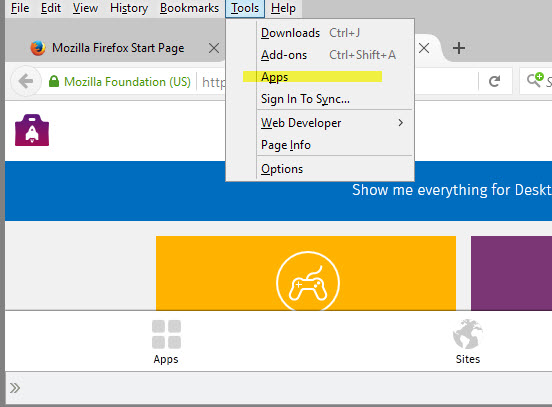This screenshot has width=552, height=407.
Task: Click the search engine magnifier icon
Action: coord(535,80)
